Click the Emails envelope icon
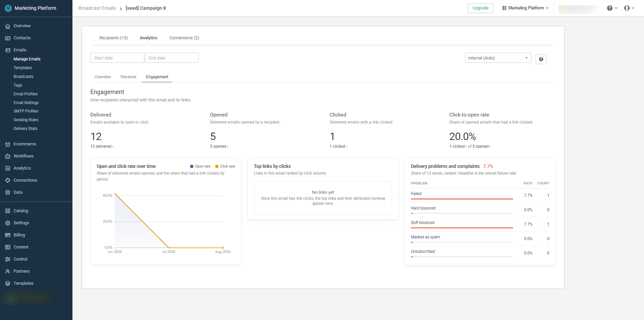 (8, 50)
